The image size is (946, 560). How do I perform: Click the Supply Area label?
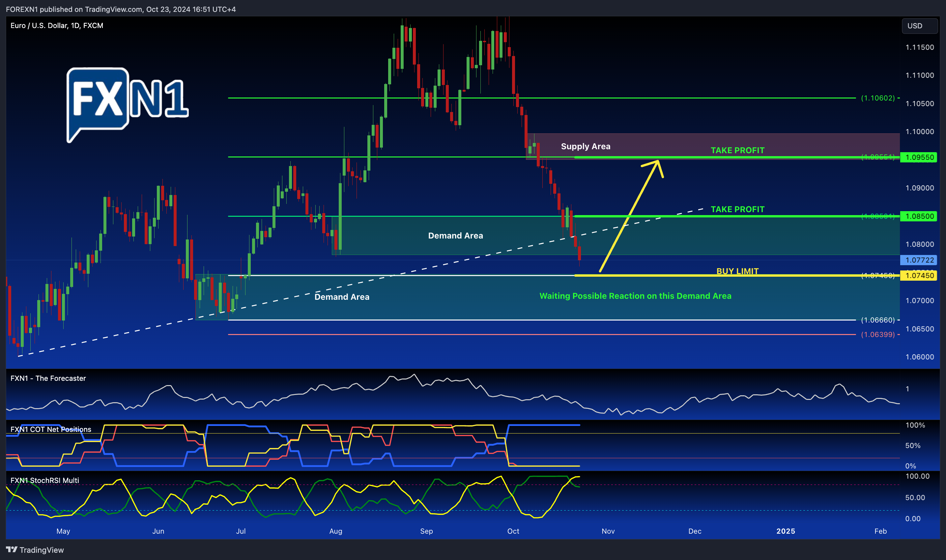pos(585,146)
